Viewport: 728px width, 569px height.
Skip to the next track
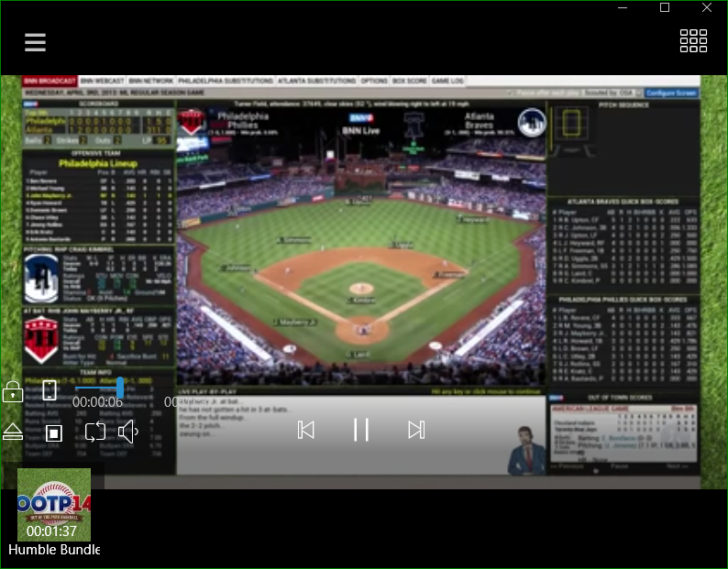416,430
